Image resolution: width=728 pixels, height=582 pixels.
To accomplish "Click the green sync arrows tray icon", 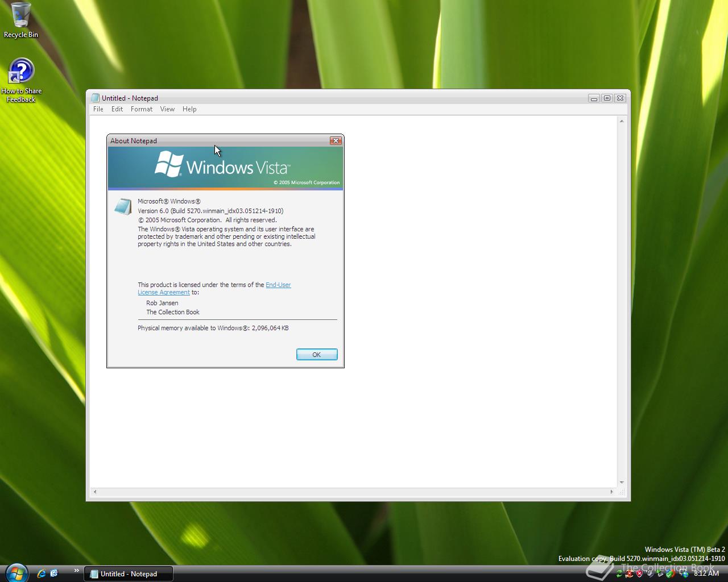I will click(619, 574).
